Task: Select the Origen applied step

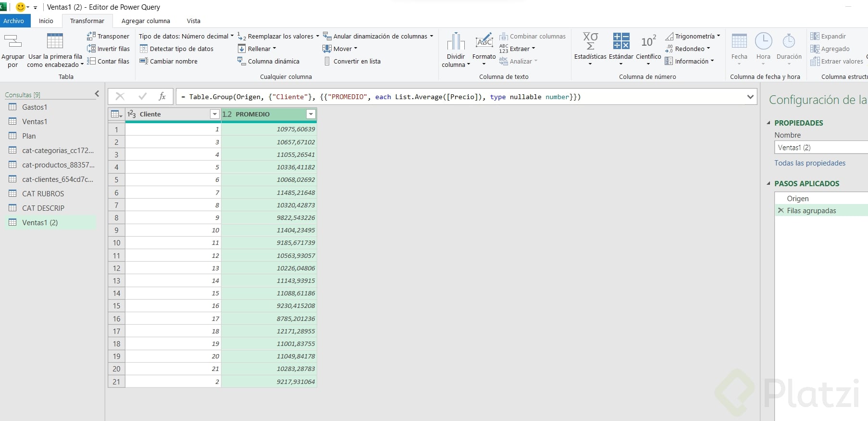Action: pyautogui.click(x=797, y=198)
